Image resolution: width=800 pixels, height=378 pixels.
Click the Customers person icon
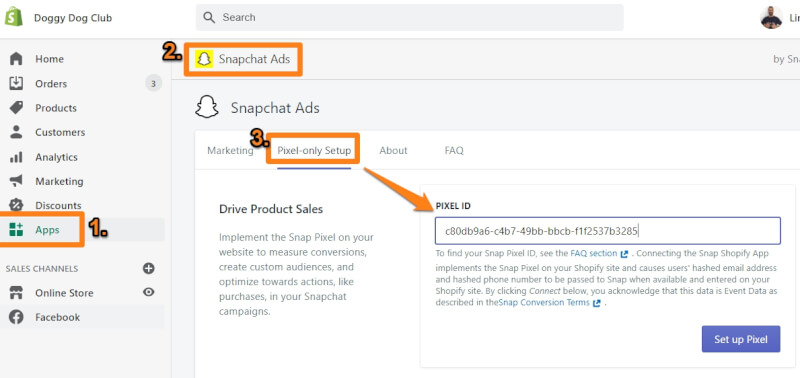pos(16,132)
